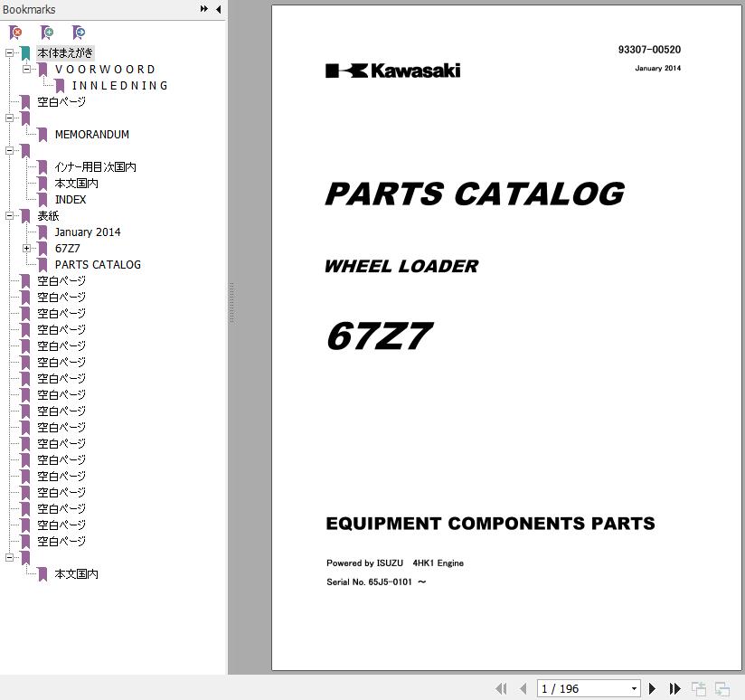Jump to the last page
This screenshot has height=700, width=745.
coord(674,688)
